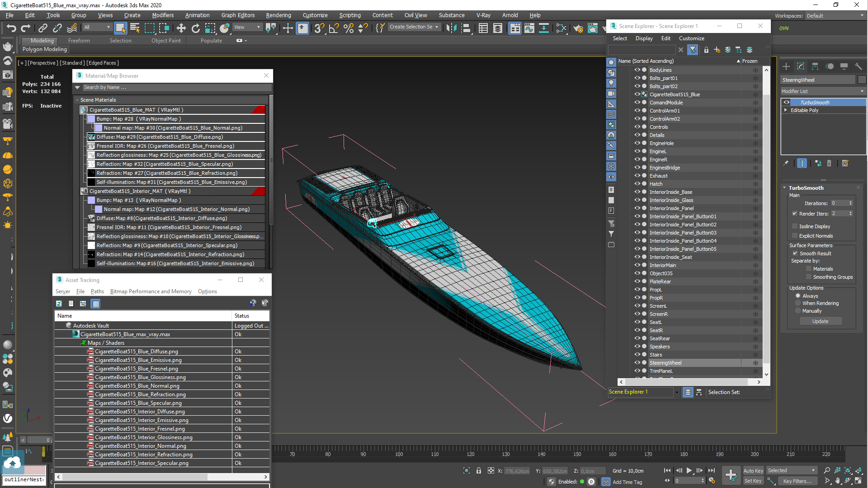
Task: Click the Auto Key button
Action: 753,471
